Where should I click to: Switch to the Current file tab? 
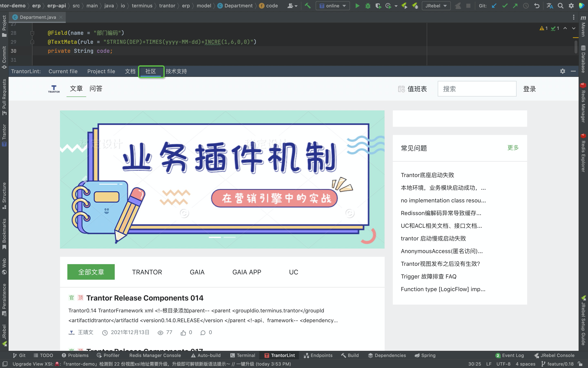63,71
